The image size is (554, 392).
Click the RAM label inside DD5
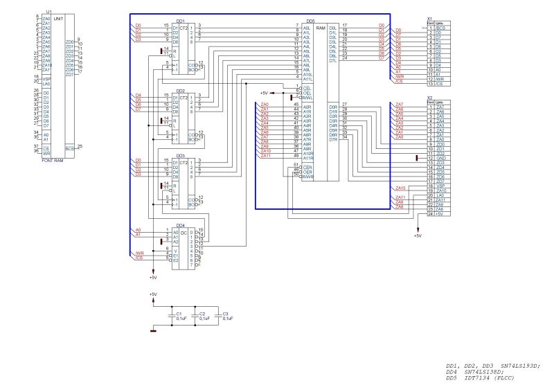pyautogui.click(x=320, y=26)
